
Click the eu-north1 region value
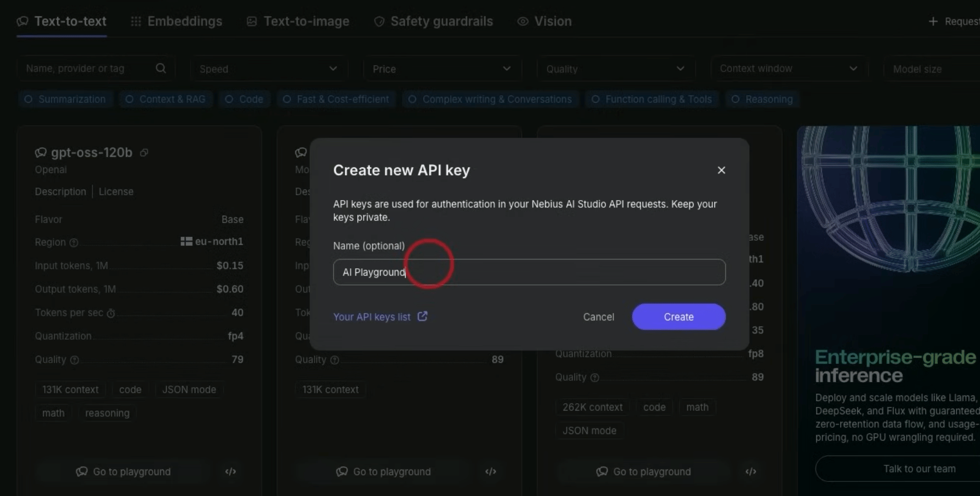click(212, 242)
